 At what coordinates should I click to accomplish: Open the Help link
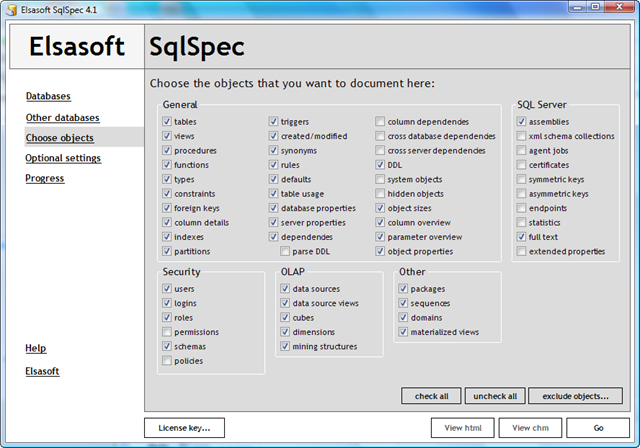36,348
